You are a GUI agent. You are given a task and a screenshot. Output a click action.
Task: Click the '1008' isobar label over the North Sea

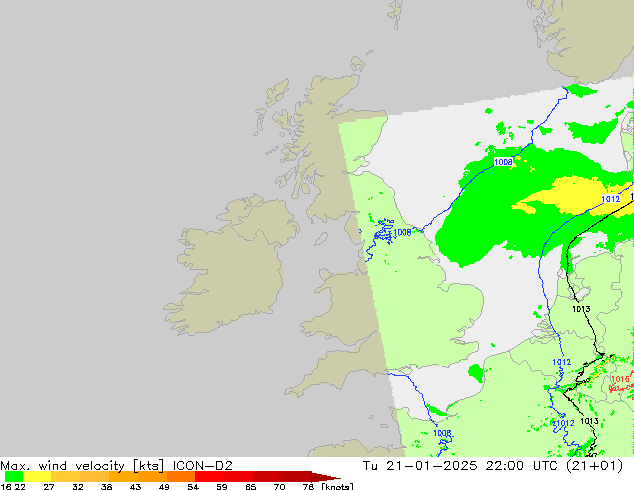pos(503,162)
